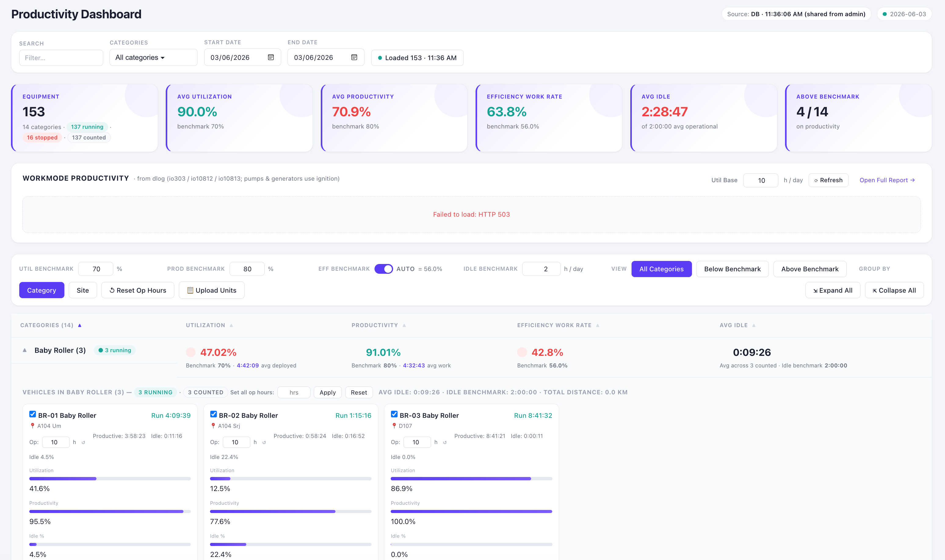Open the All categories dropdown
The image size is (945, 560).
153,57
